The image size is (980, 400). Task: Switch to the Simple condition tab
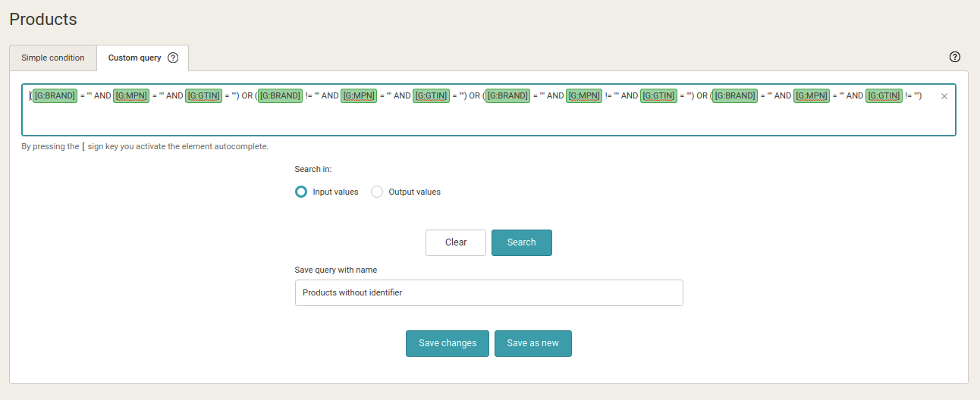[53, 58]
